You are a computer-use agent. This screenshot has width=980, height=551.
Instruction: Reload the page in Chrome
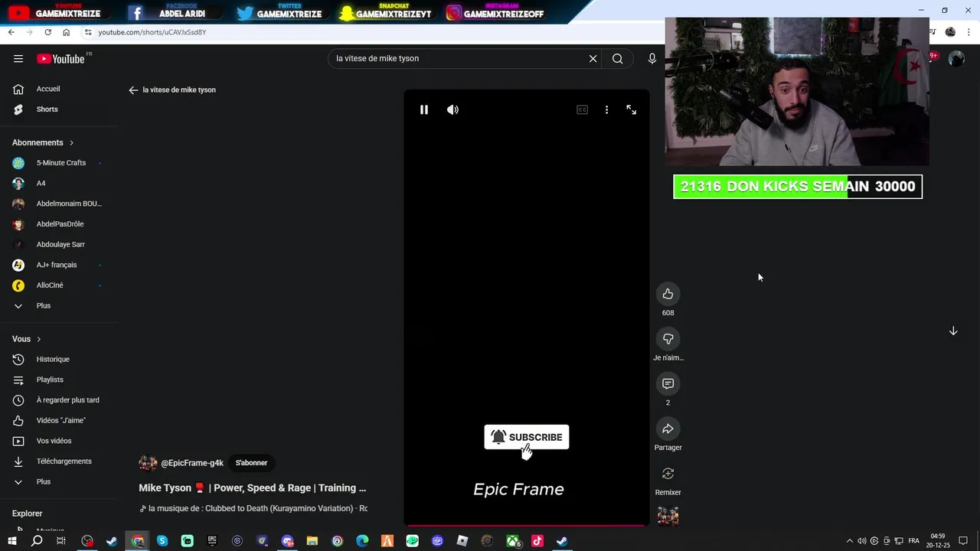47,32
